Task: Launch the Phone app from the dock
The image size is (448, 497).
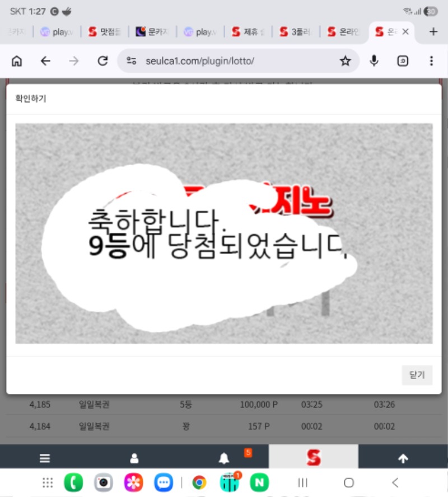Action: 73,482
